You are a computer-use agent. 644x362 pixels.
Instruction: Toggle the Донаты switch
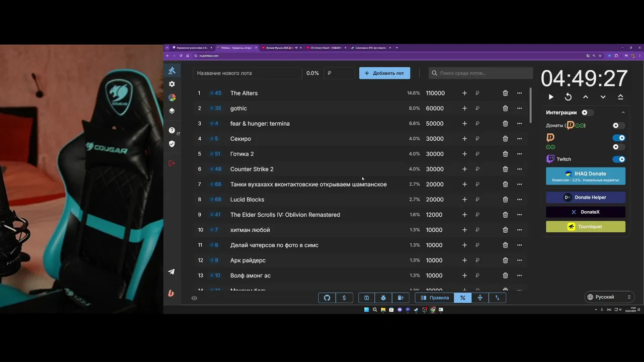tap(618, 125)
